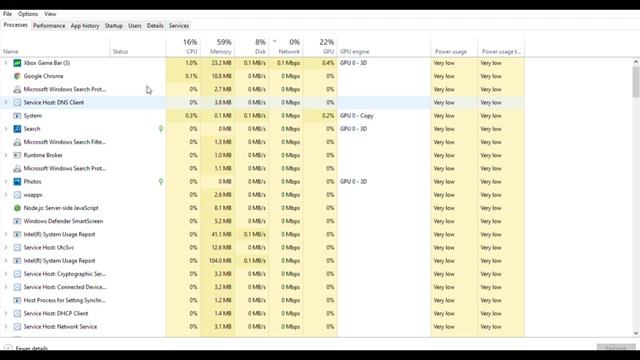The image size is (640, 360).
Task: Click the Service Host: Network Service icon
Action: [17, 327]
